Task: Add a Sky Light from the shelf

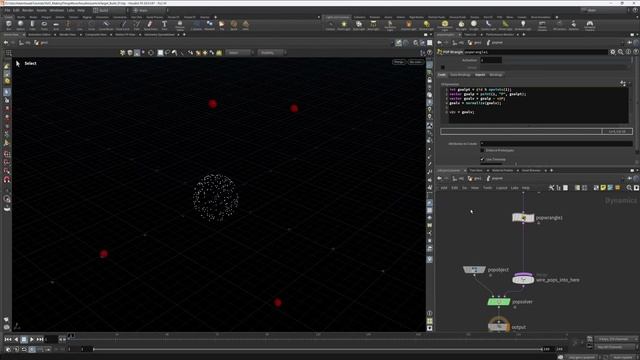Action: [461, 25]
